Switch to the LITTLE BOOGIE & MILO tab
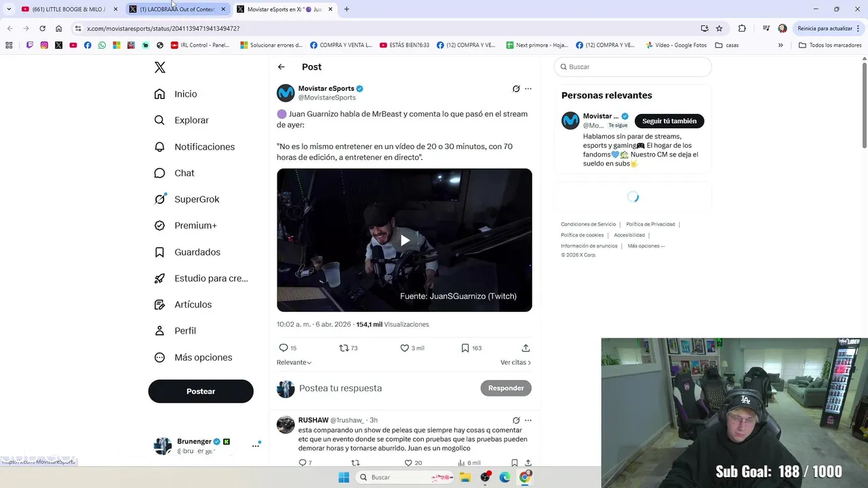The width and height of the screenshot is (868, 488). (69, 9)
